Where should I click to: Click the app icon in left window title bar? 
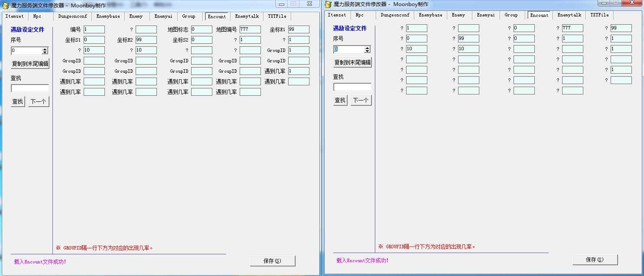point(6,5)
